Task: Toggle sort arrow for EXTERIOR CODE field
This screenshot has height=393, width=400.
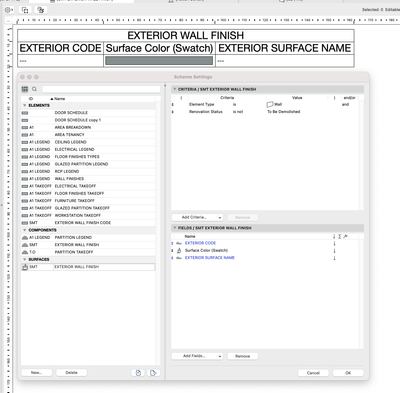Action: point(334,243)
